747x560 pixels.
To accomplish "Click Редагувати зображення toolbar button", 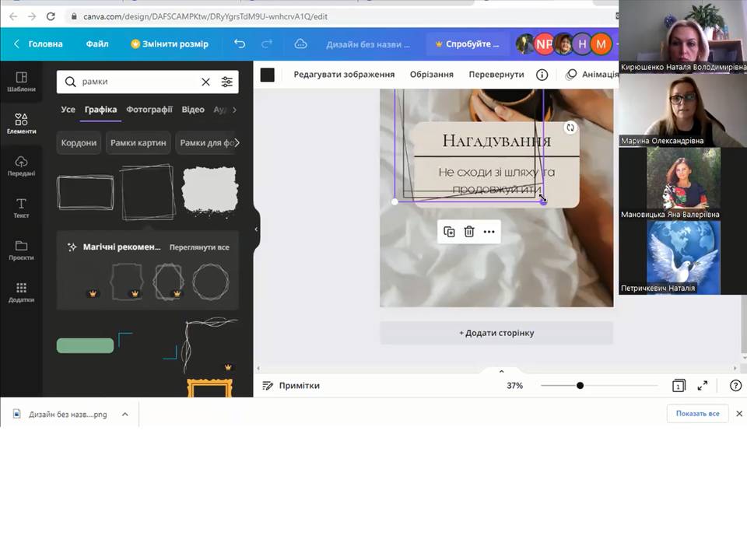I will pyautogui.click(x=344, y=75).
